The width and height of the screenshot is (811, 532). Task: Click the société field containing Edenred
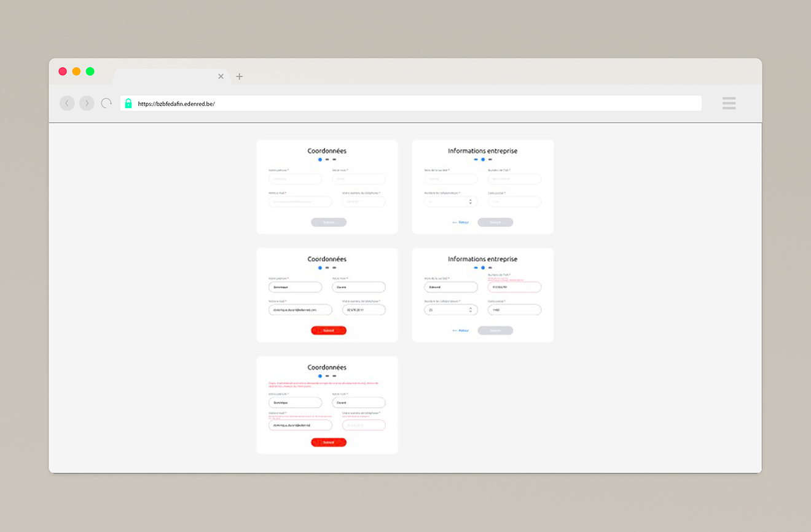451,288
